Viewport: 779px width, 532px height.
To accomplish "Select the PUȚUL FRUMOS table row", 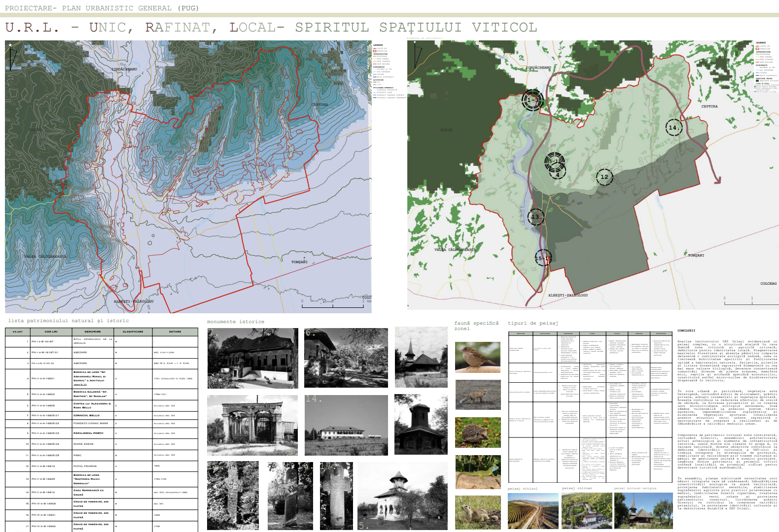I will click(102, 466).
